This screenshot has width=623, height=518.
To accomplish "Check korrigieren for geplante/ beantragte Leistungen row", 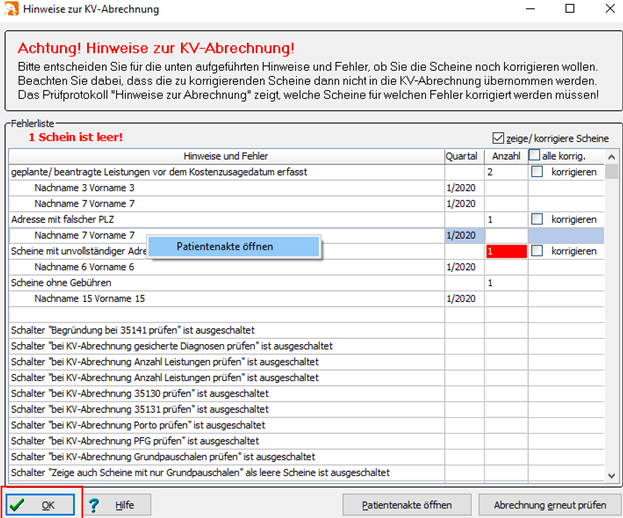I will coord(537,172).
